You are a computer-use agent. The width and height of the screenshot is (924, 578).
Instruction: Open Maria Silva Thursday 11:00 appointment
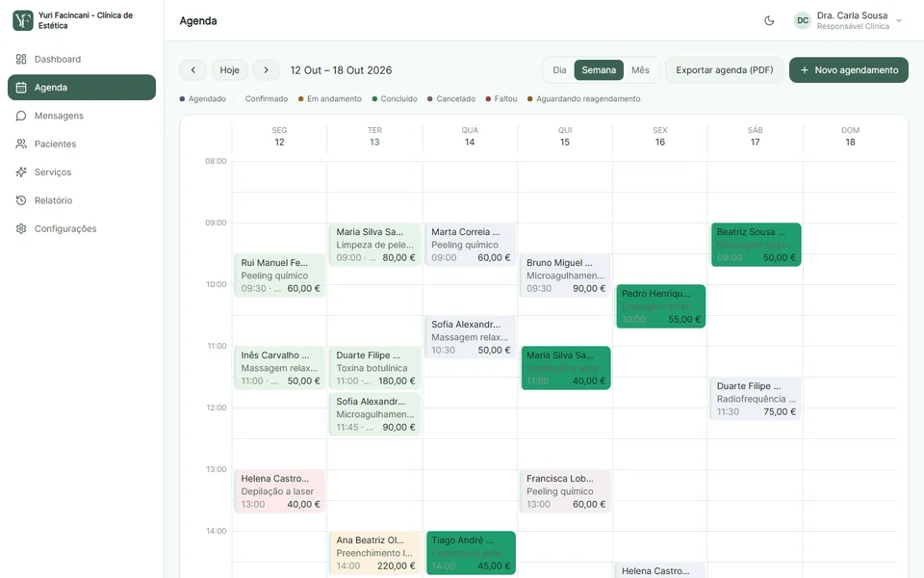(566, 368)
